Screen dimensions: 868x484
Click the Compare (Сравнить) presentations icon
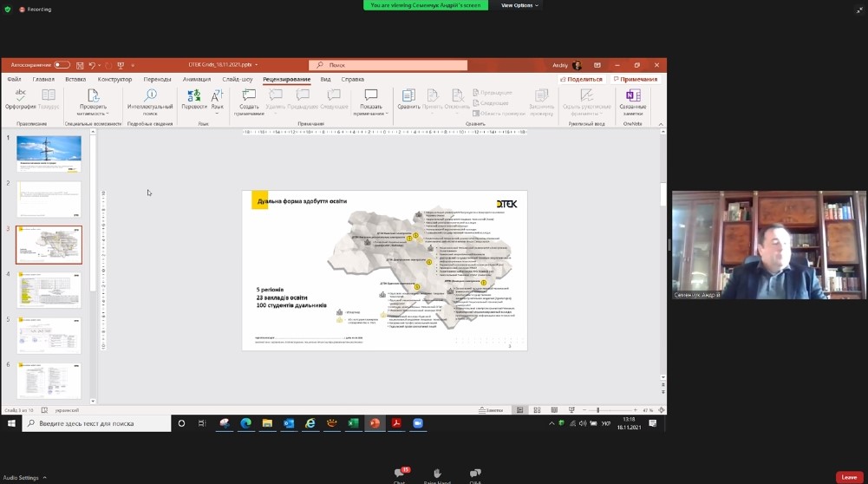pos(408,97)
